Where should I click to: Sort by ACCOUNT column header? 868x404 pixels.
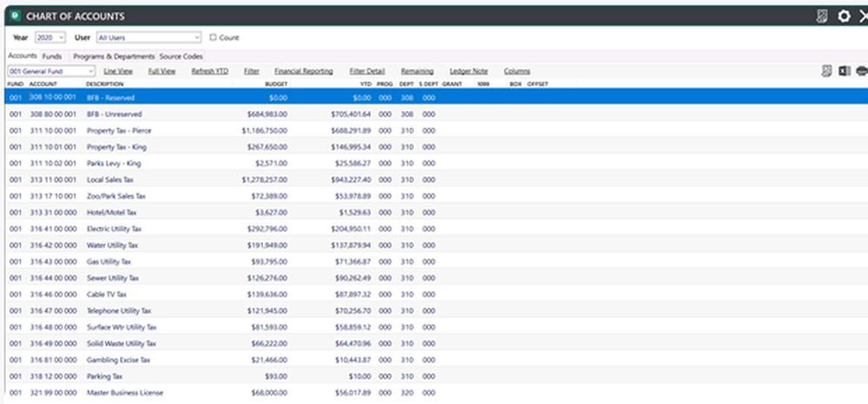coord(43,84)
